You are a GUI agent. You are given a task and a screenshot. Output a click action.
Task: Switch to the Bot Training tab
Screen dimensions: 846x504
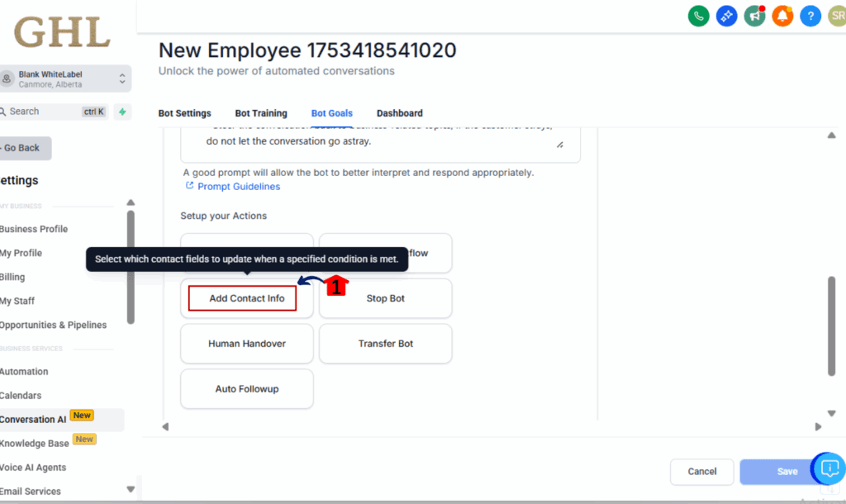coord(261,113)
